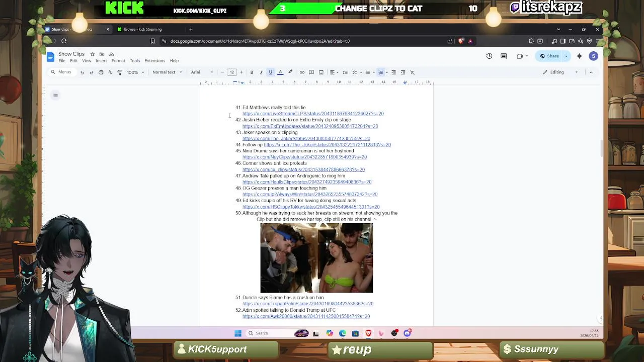
Task: Open the Extensions menu
Action: [154, 61]
